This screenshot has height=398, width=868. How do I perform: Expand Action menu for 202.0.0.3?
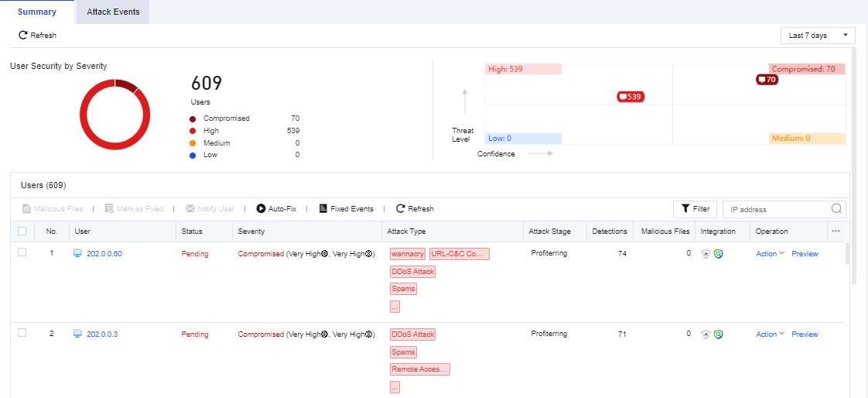pos(770,335)
